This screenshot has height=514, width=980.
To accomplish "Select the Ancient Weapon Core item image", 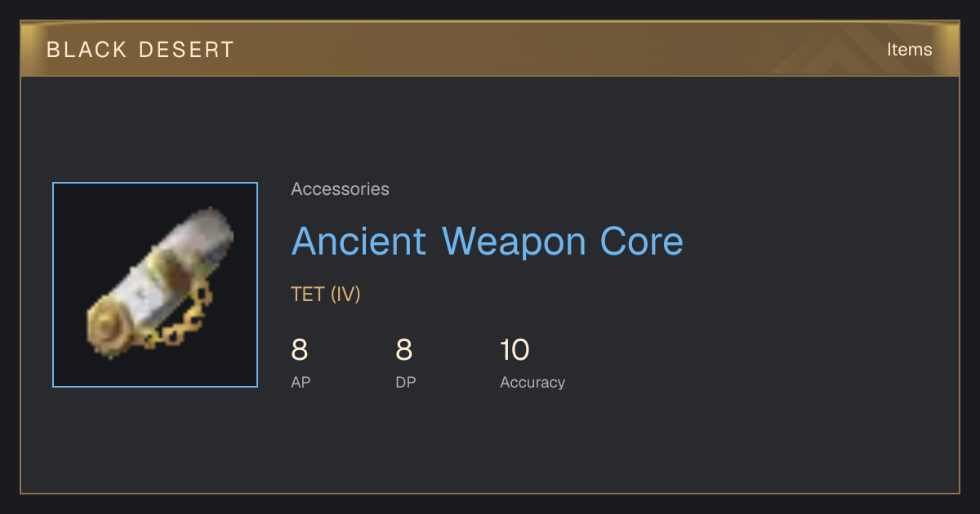I will click(x=155, y=285).
